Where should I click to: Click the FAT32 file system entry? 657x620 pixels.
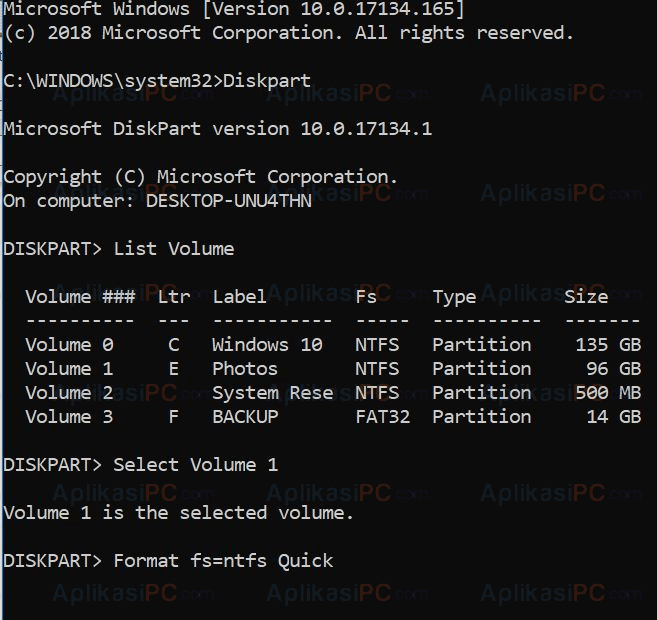point(383,417)
